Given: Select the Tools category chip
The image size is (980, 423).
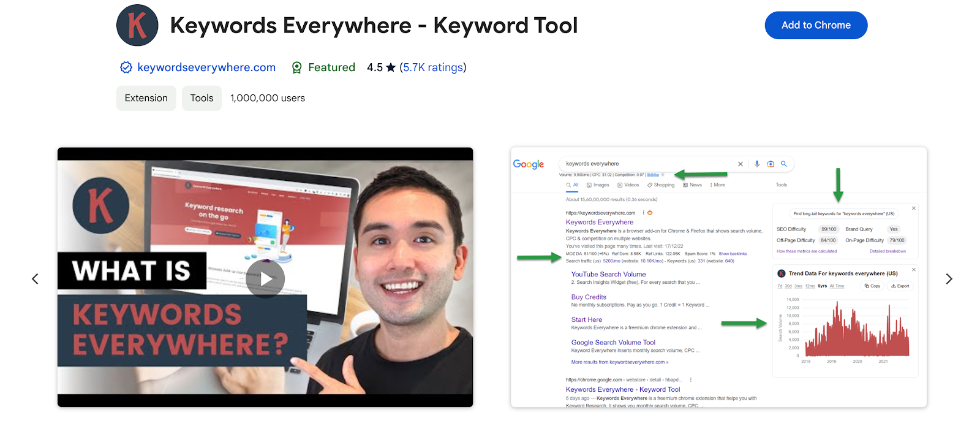Looking at the screenshot, I should [202, 98].
